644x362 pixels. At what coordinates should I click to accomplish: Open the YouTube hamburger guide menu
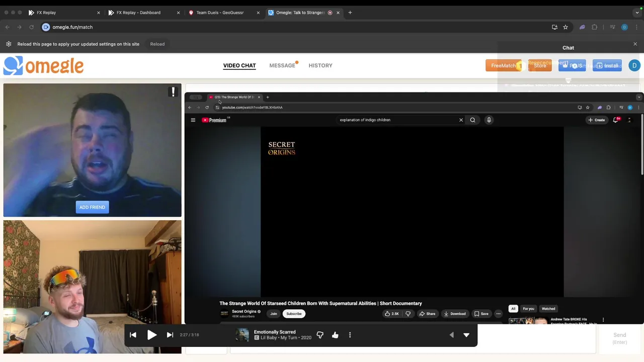[x=193, y=120]
